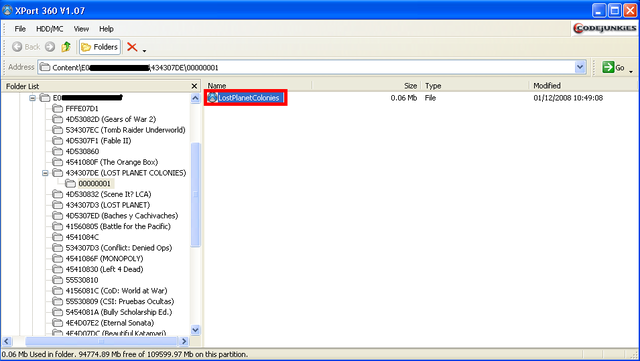Open the View menu
640x361 pixels.
pyautogui.click(x=81, y=29)
